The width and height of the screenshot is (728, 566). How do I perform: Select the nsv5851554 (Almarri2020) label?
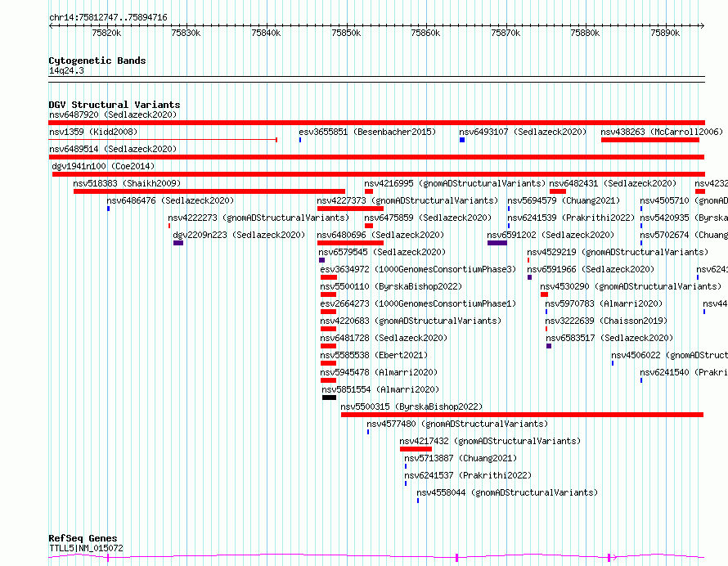click(x=380, y=389)
